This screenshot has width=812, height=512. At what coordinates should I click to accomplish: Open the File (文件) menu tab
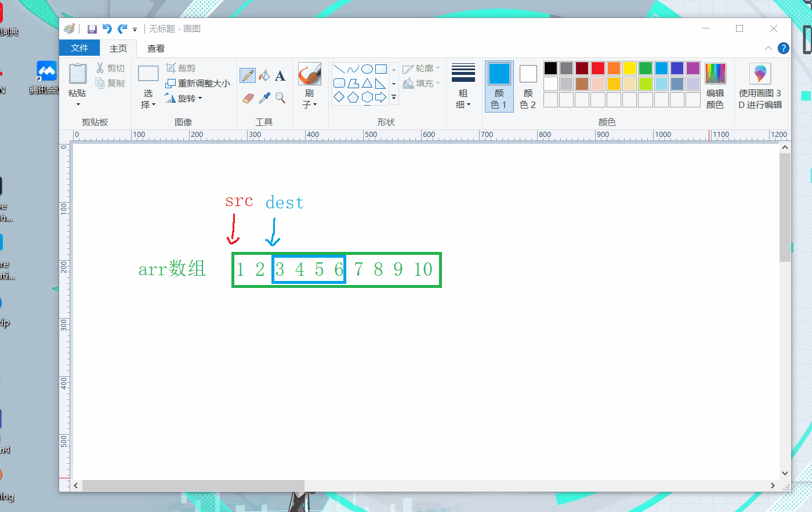pos(79,48)
